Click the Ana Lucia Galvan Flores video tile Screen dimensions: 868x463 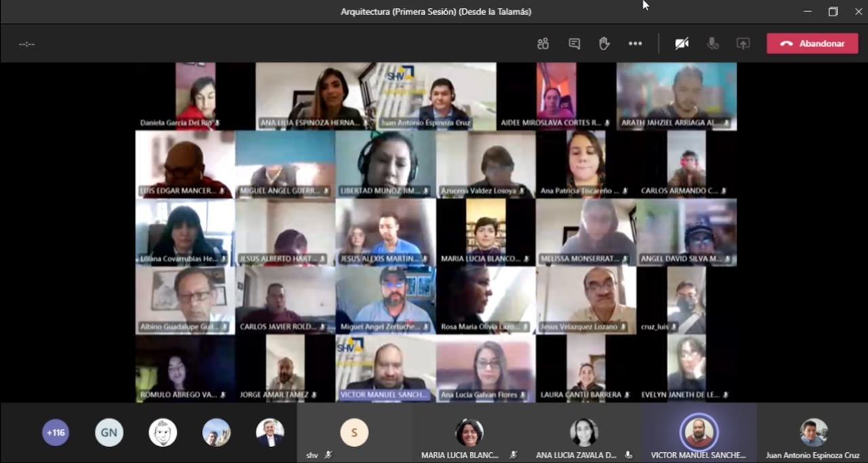point(486,367)
